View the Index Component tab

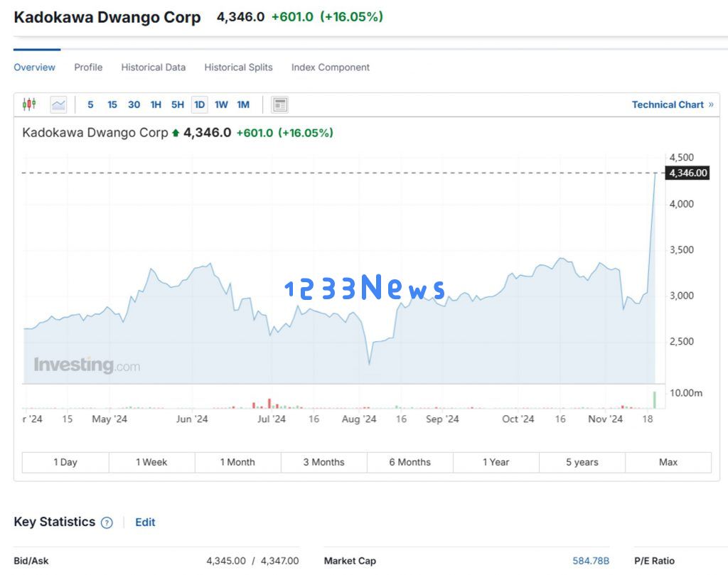click(331, 68)
